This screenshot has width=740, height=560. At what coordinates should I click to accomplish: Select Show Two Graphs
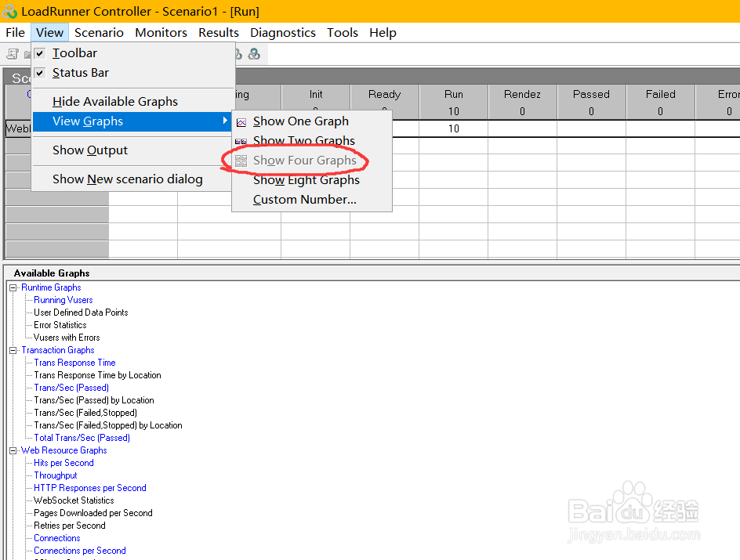point(312,140)
